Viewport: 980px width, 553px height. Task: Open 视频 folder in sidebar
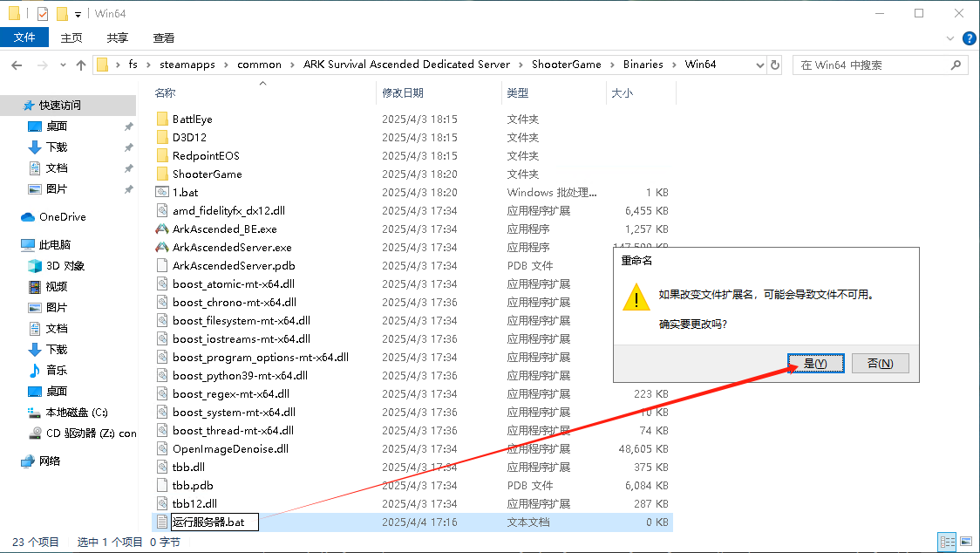click(x=57, y=286)
